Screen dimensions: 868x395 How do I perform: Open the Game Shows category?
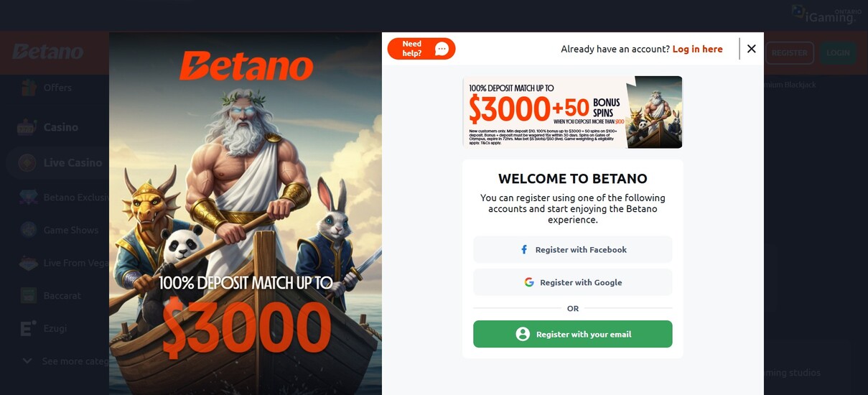[x=71, y=230]
